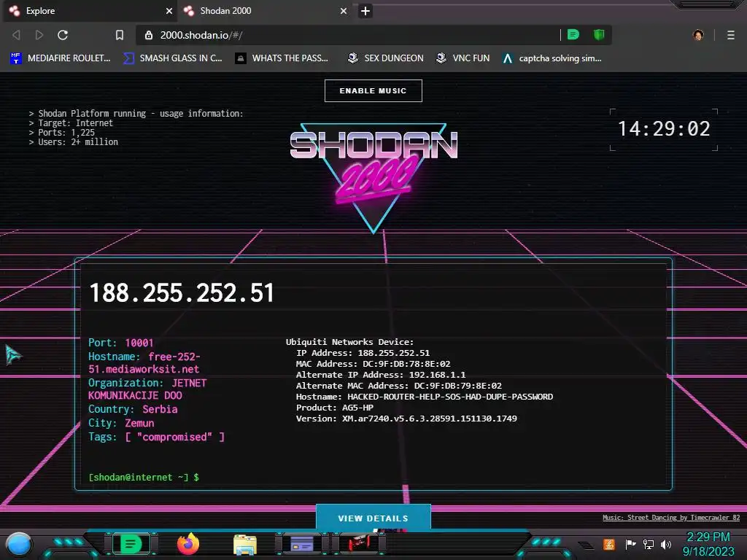747x560 pixels.
Task: Open captcha solving sim... bookmark
Action: click(552, 58)
